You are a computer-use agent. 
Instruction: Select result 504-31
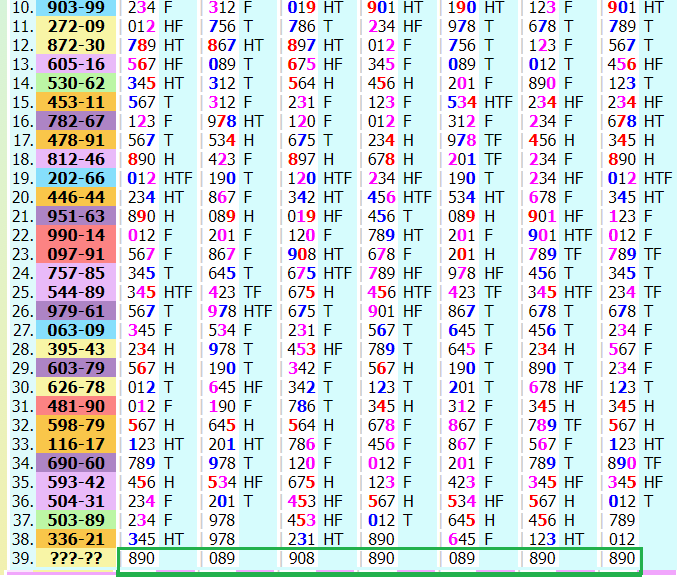coord(76,501)
